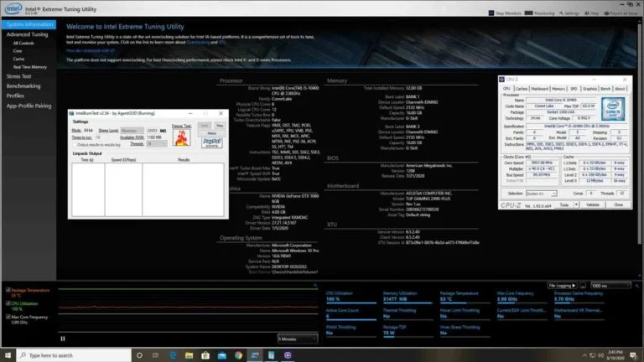Viewport: 644px width, 362px height.
Task: Select All Controls under Advanced Tuning
Action: pyautogui.click(x=23, y=43)
